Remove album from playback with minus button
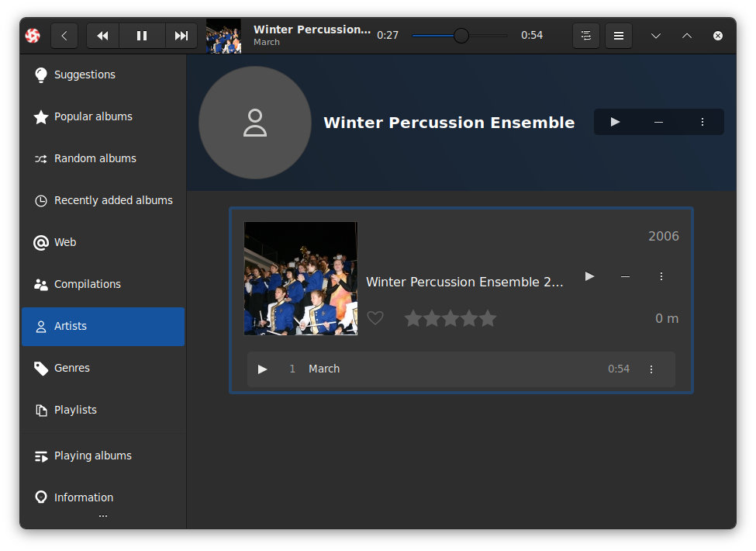 pyautogui.click(x=625, y=276)
